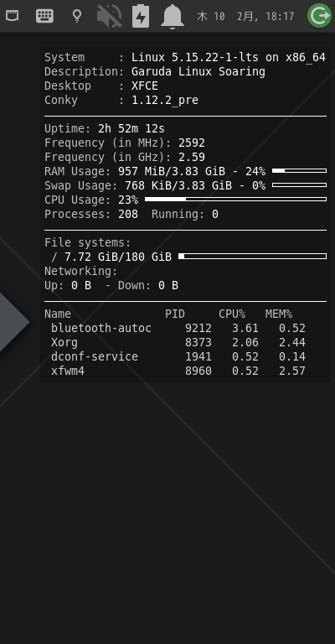Select the dconf-service process row
Image resolution: width=335 pixels, height=644 pixels.
click(178, 356)
